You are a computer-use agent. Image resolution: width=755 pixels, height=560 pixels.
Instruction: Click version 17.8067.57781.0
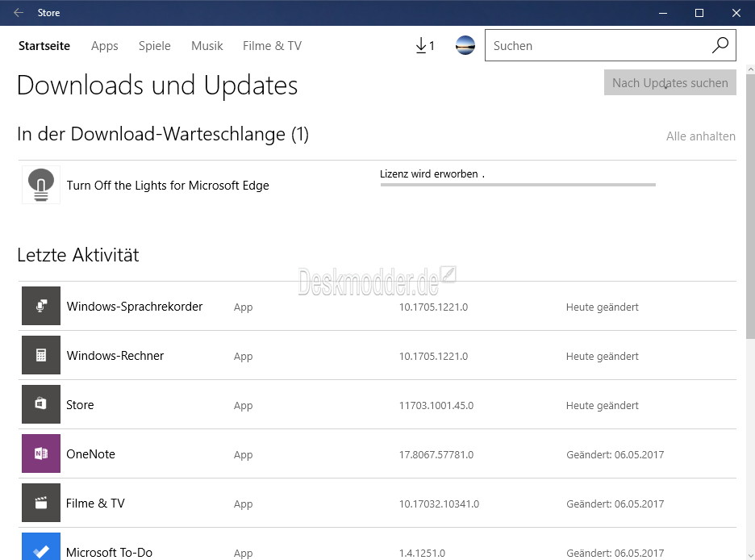coord(436,454)
